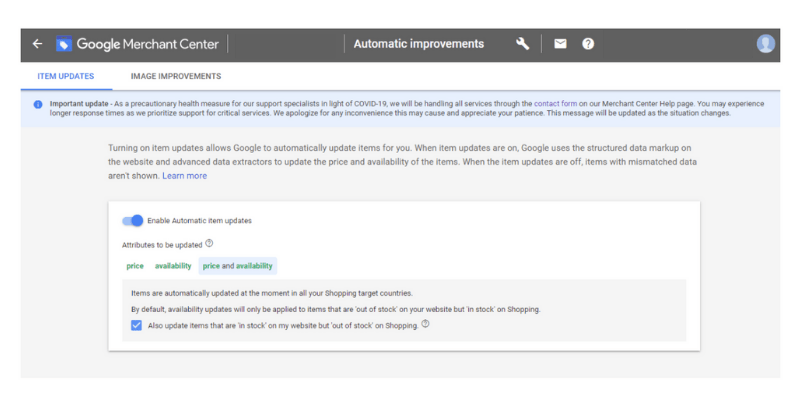Click the 'Important update' bold text

coord(79,104)
